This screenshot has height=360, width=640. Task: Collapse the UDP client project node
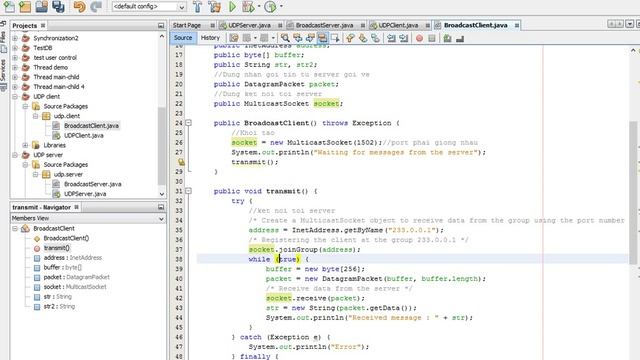click(x=15, y=97)
